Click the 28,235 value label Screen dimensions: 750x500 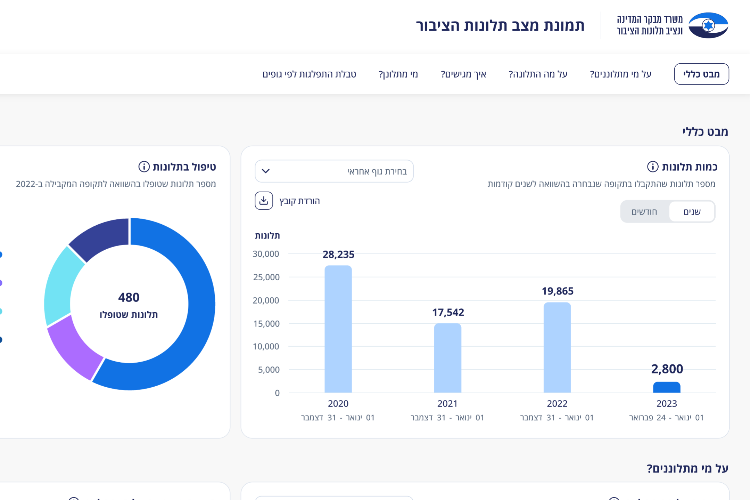338,255
